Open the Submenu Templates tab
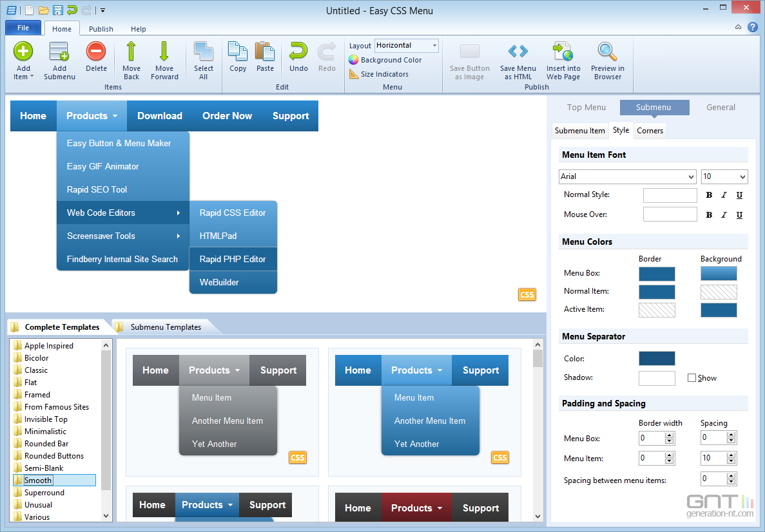Screen dimensions: 765x532 (x=166, y=327)
